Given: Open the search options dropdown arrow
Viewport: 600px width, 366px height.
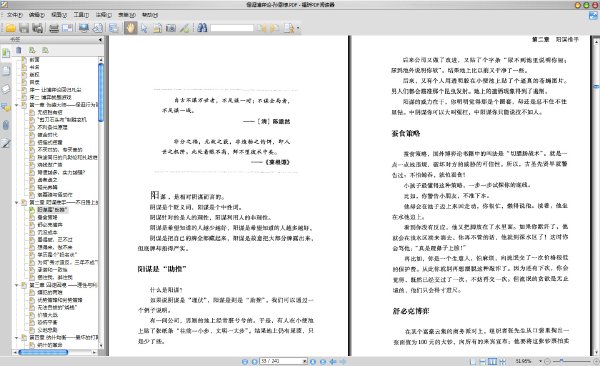Looking at the screenshot, I should pos(298,28).
